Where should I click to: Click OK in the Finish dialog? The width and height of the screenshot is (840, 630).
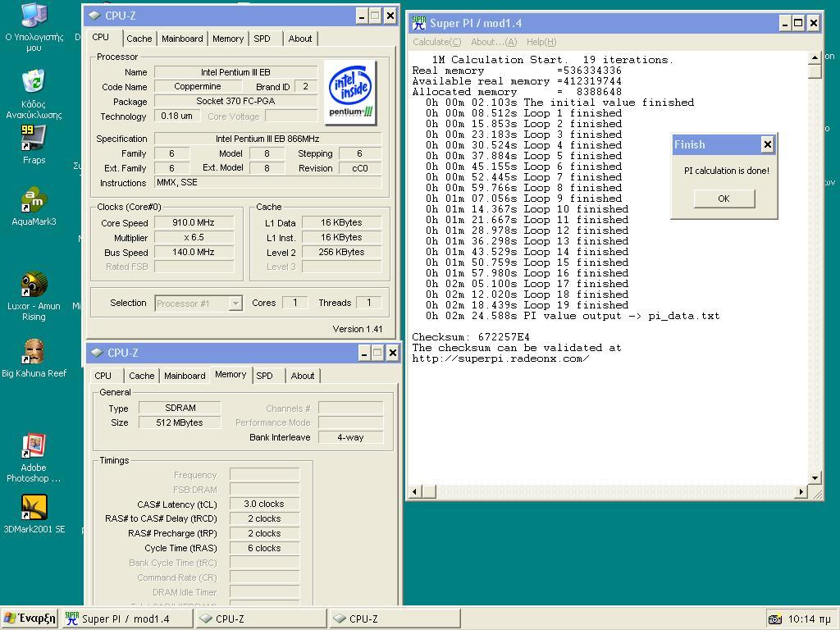pyautogui.click(x=724, y=199)
